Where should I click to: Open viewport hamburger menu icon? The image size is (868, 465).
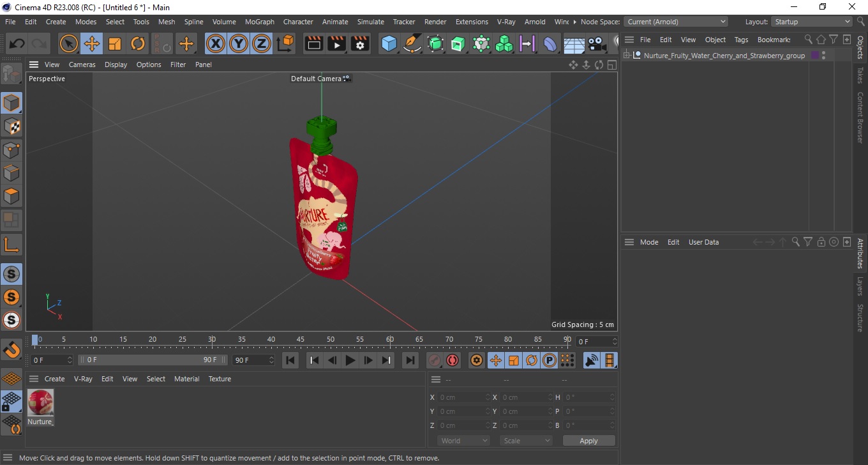tap(34, 65)
